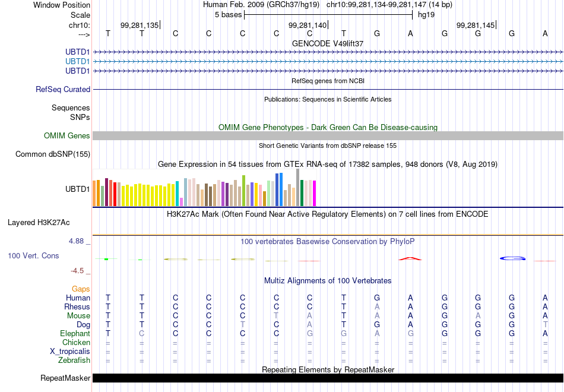The width and height of the screenshot is (564, 392).
Task: Open the RefSeq Curated track label
Action: [x=63, y=89]
